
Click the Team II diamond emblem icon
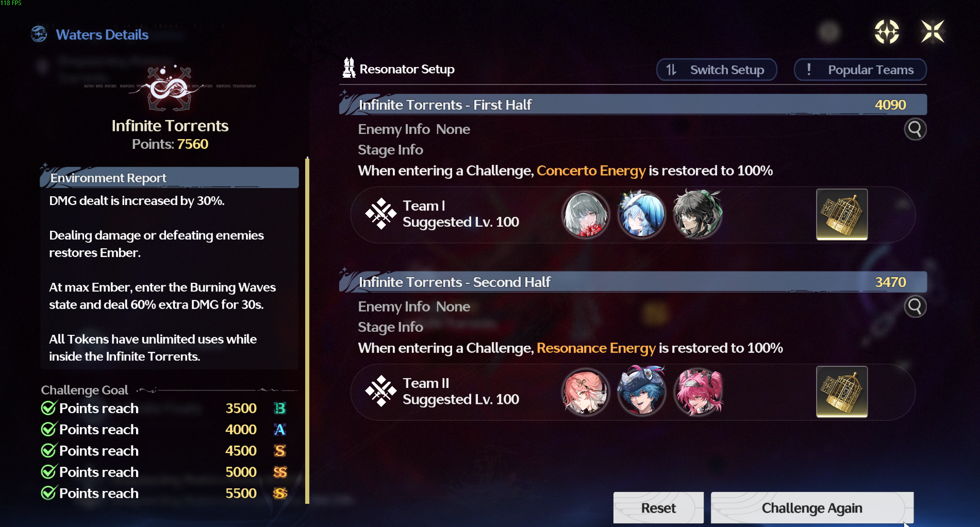click(380, 391)
